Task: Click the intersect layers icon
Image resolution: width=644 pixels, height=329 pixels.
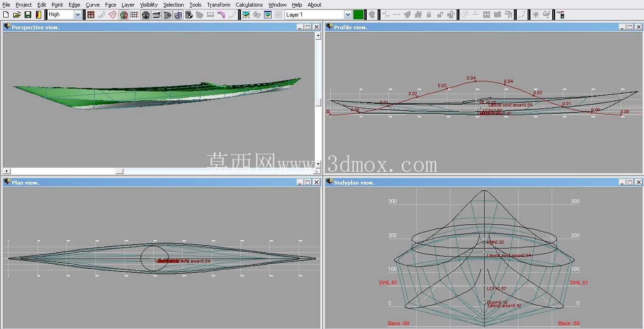Action: click(547, 15)
